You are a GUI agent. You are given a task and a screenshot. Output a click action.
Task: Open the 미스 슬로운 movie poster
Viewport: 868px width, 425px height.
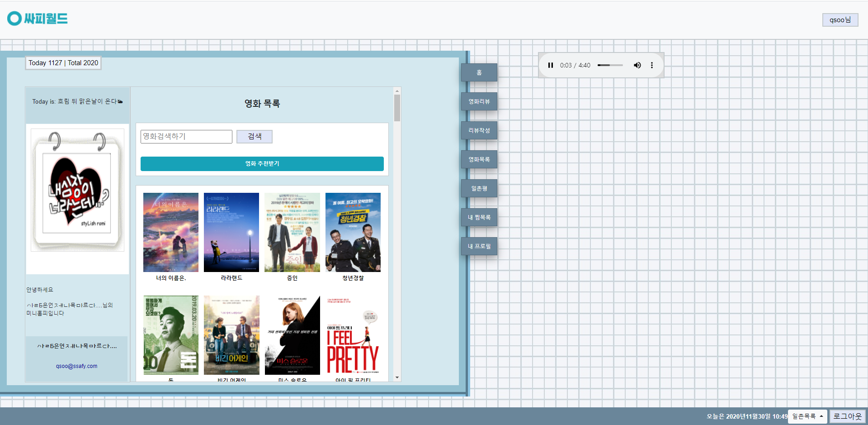[292, 335]
